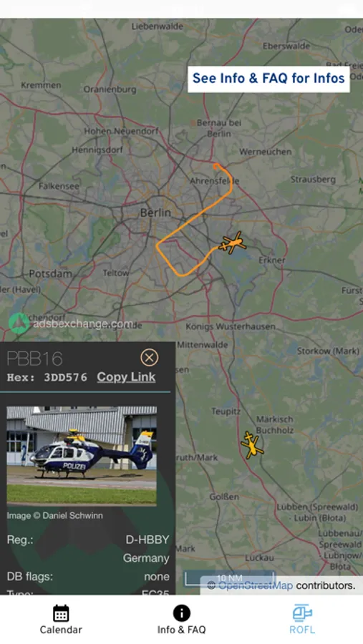Screen dimensions: 363x644
Task: Tap the See Info & FAQ for Infos banner
Action: tap(269, 79)
